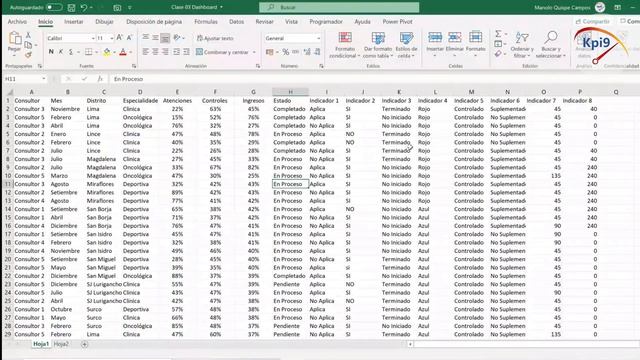Open the fill color dropdown arrow

114,52
